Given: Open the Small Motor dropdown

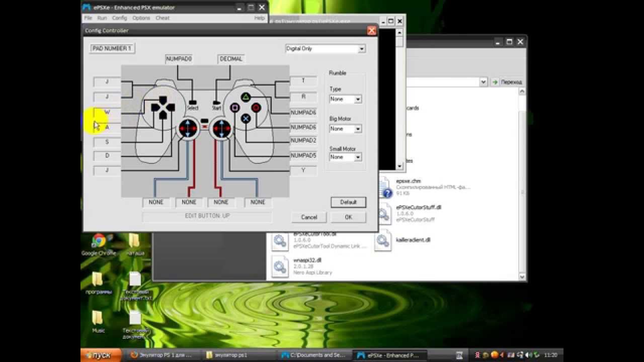Looking at the screenshot, I should pos(358,157).
